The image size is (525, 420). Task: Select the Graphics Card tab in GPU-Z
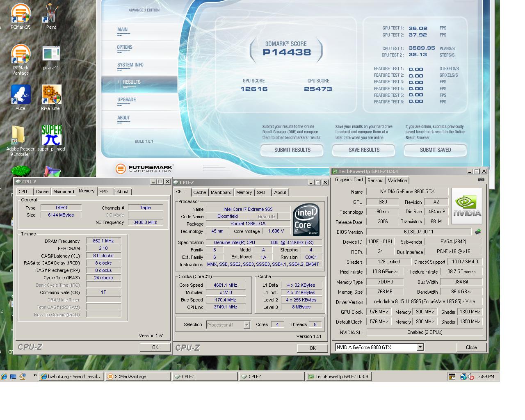click(349, 180)
